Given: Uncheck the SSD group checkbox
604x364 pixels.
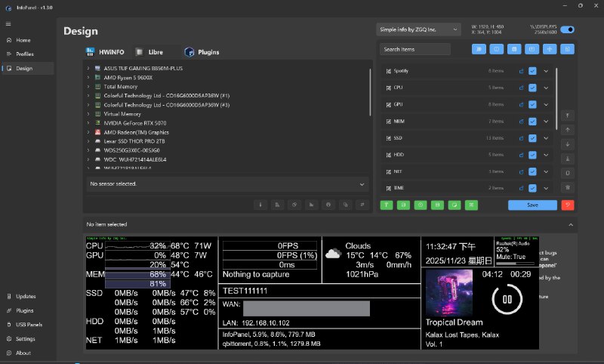Looking at the screenshot, I should coord(532,137).
